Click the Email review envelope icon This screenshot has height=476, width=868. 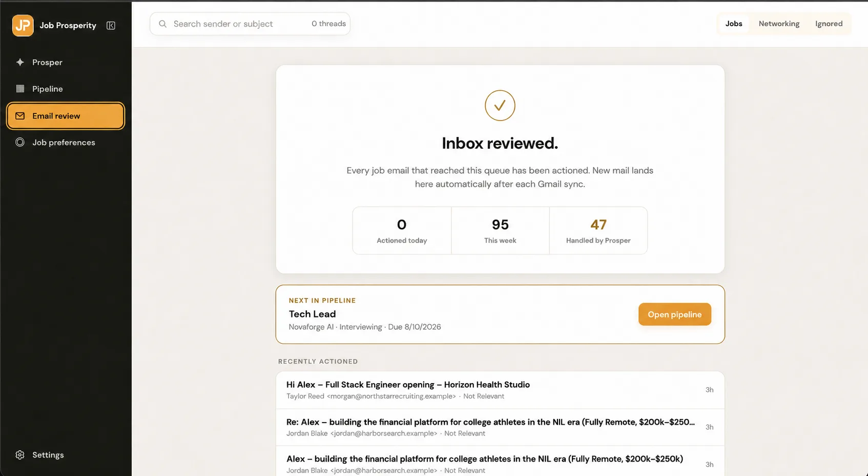tap(20, 116)
